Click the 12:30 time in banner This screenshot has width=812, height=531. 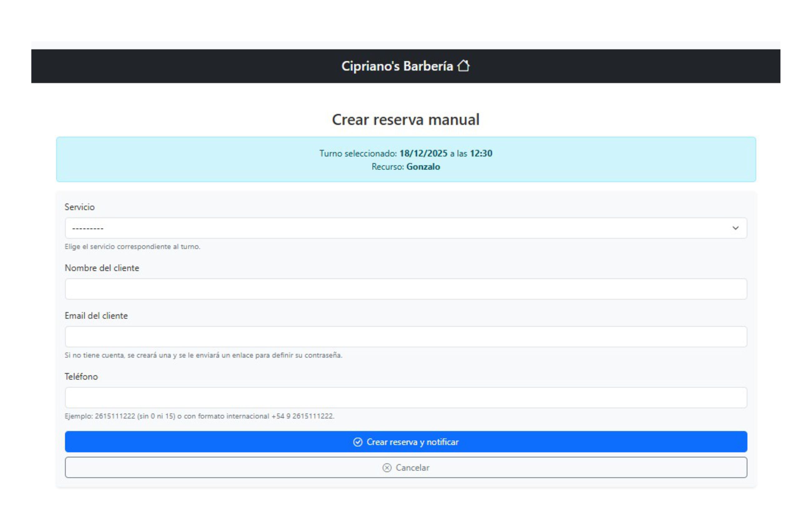pyautogui.click(x=481, y=154)
